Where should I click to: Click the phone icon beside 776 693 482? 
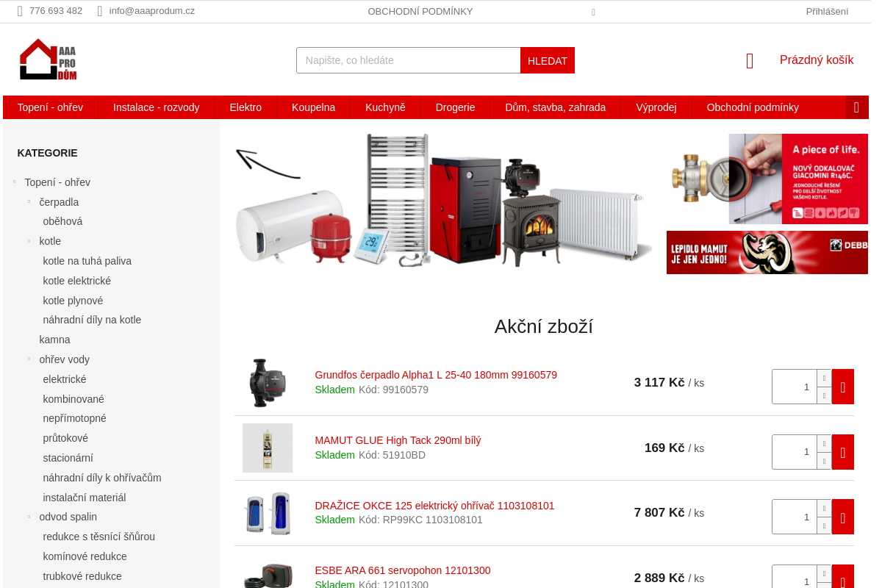20,11
